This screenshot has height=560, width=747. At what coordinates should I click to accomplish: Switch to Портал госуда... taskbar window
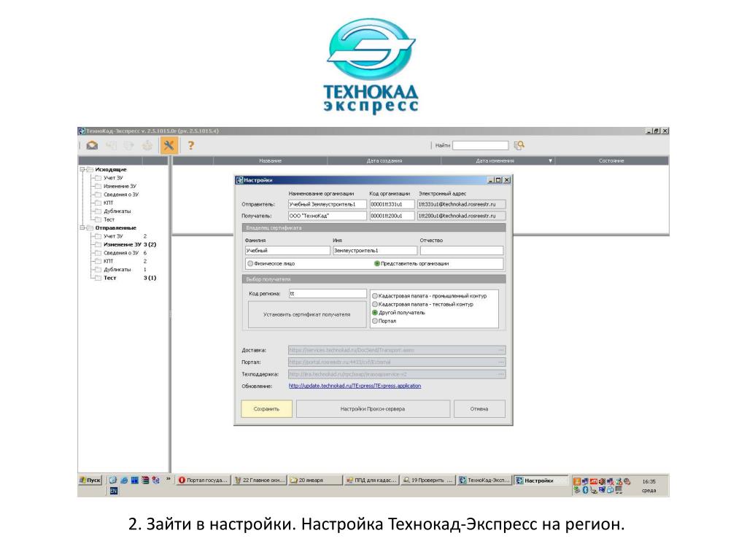pyautogui.click(x=203, y=480)
